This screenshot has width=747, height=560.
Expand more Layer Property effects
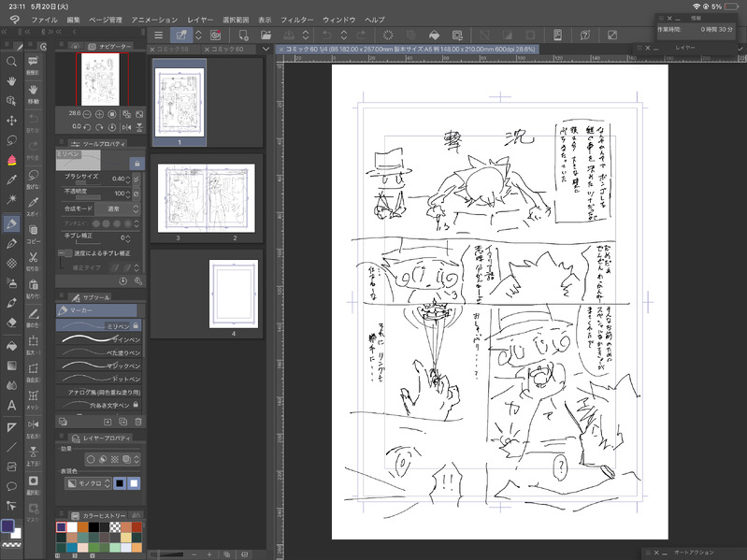pos(136,459)
